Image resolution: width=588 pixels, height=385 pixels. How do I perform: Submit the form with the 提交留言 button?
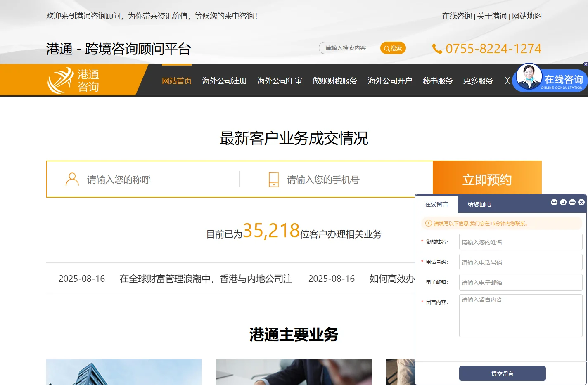pyautogui.click(x=503, y=373)
